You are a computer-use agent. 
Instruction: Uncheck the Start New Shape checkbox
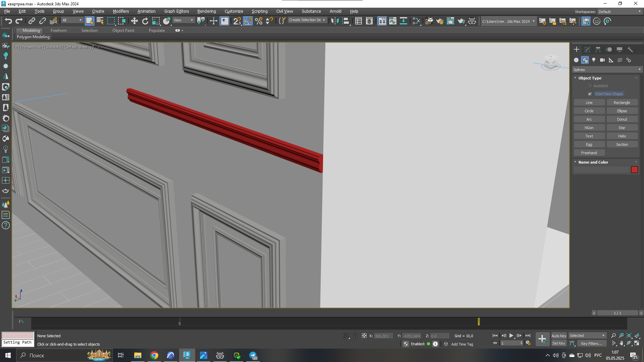tap(590, 94)
